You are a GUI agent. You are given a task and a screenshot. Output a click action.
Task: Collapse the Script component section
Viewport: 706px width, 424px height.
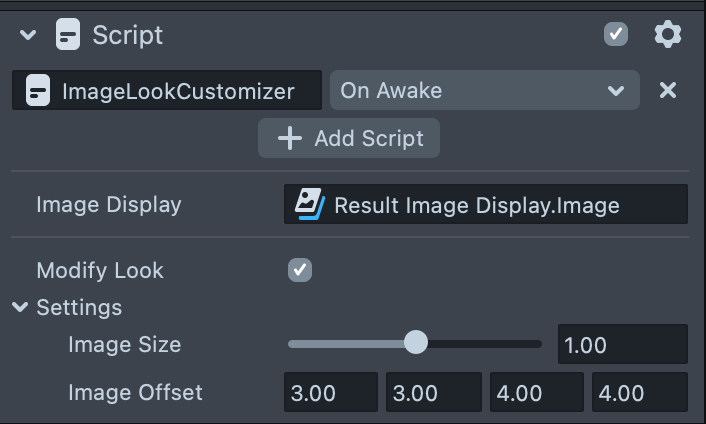28,35
